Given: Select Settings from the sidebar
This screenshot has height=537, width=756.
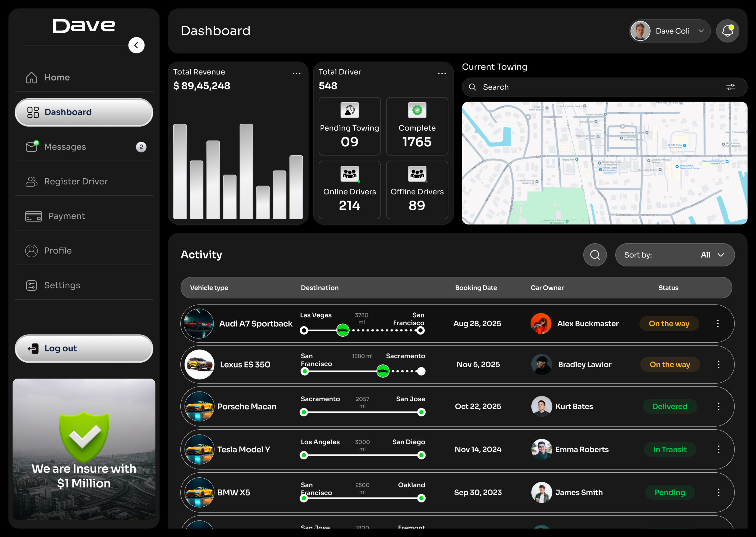Looking at the screenshot, I should (x=62, y=285).
